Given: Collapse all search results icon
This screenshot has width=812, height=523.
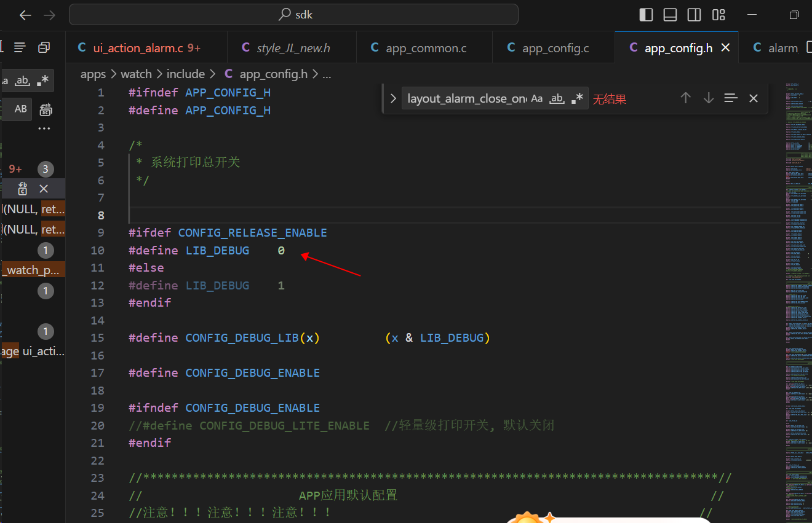Looking at the screenshot, I should coord(44,47).
